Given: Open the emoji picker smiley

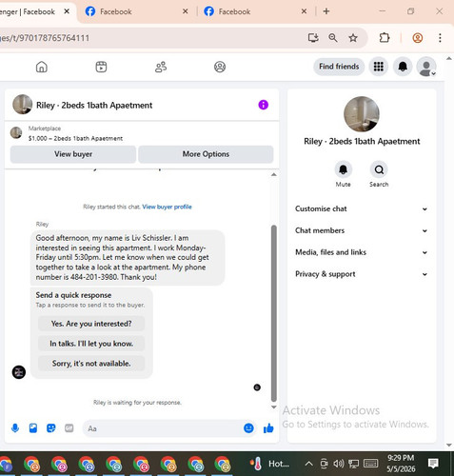Looking at the screenshot, I should [248, 428].
